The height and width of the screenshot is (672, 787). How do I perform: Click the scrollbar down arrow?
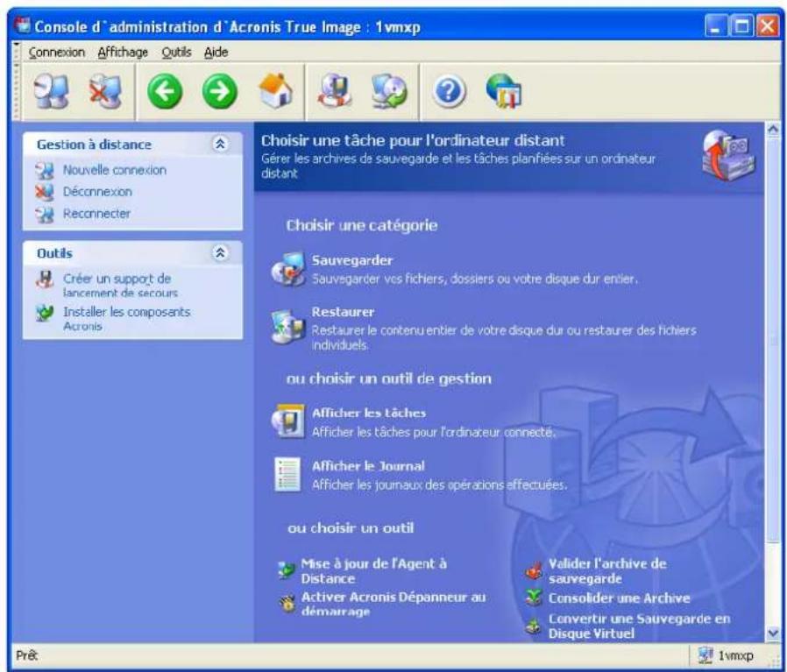pos(774,633)
